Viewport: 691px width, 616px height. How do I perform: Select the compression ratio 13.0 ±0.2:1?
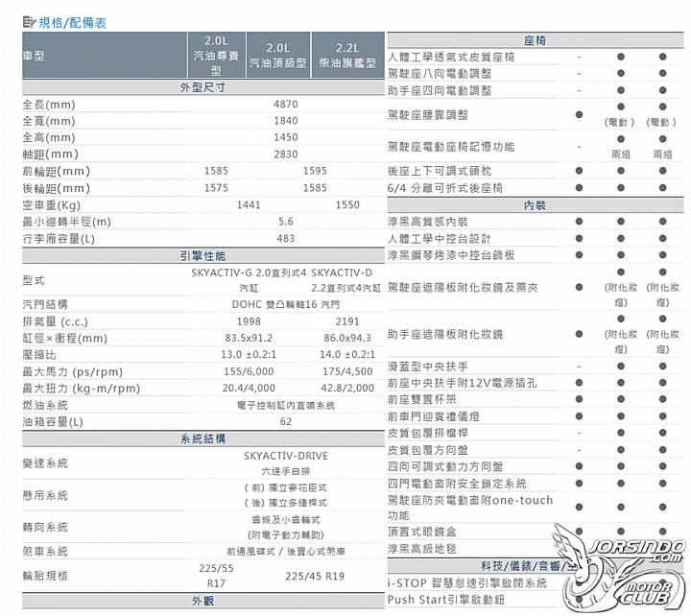(249, 355)
